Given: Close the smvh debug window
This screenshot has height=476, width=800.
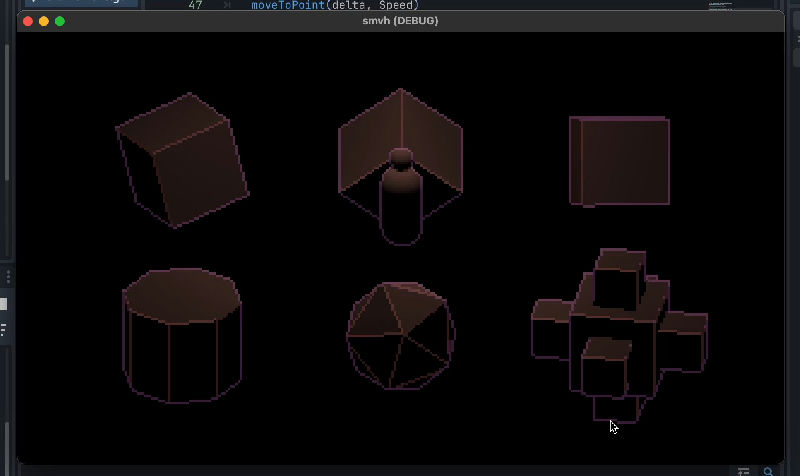Looking at the screenshot, I should (x=28, y=21).
